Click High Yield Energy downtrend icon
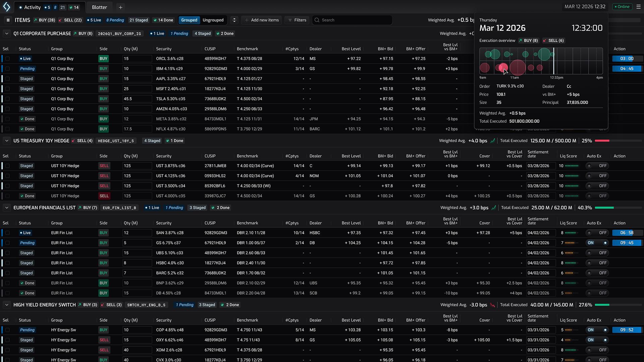The height and width of the screenshot is (362, 644). tap(493, 305)
